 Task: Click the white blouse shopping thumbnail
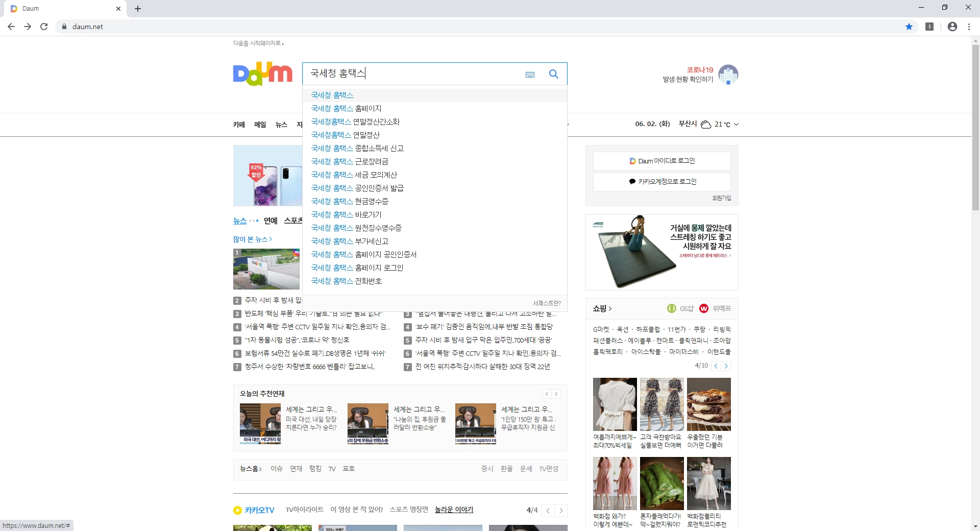pyautogui.click(x=615, y=404)
